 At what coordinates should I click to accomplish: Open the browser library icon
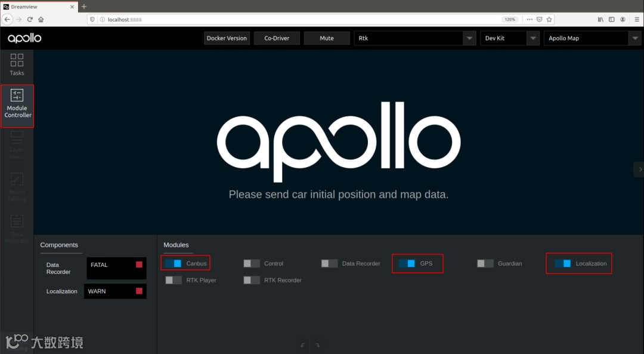[600, 19]
